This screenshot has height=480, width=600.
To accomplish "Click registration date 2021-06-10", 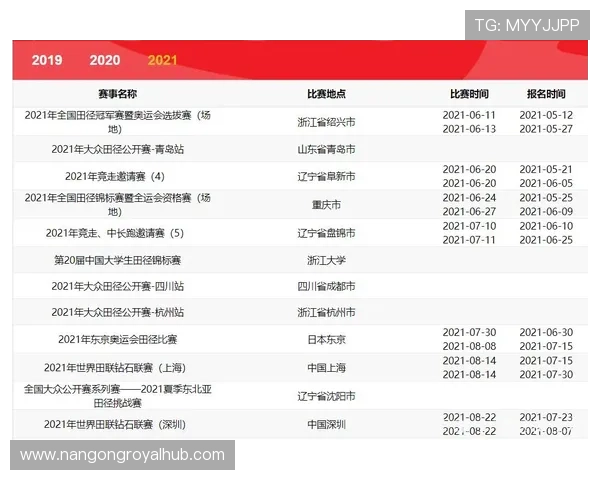I will 546,226.
